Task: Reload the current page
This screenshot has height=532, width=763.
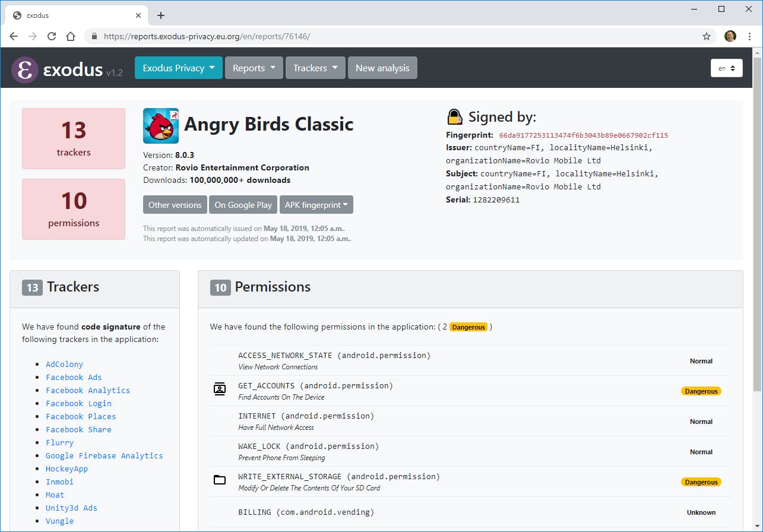Action: [52, 36]
